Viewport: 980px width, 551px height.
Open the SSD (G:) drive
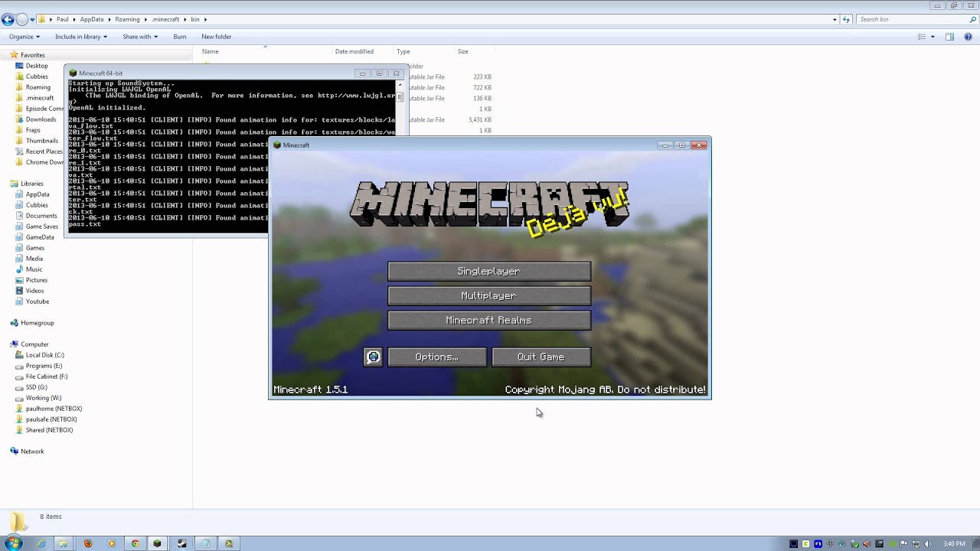coord(36,387)
